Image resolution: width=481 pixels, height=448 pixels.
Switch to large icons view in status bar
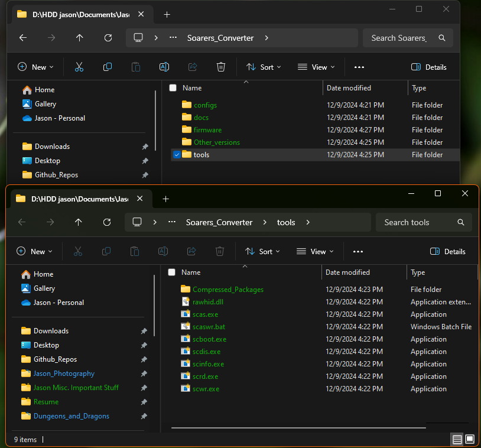pyautogui.click(x=470, y=439)
